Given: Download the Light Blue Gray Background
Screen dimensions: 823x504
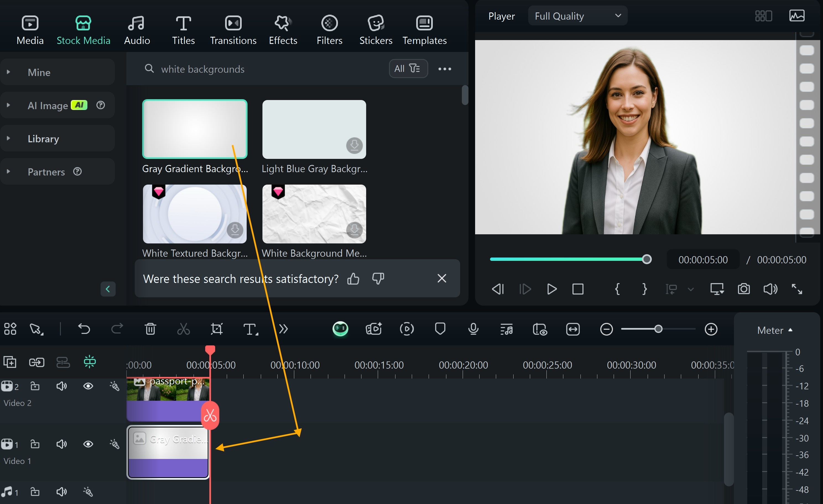Looking at the screenshot, I should pyautogui.click(x=354, y=145).
